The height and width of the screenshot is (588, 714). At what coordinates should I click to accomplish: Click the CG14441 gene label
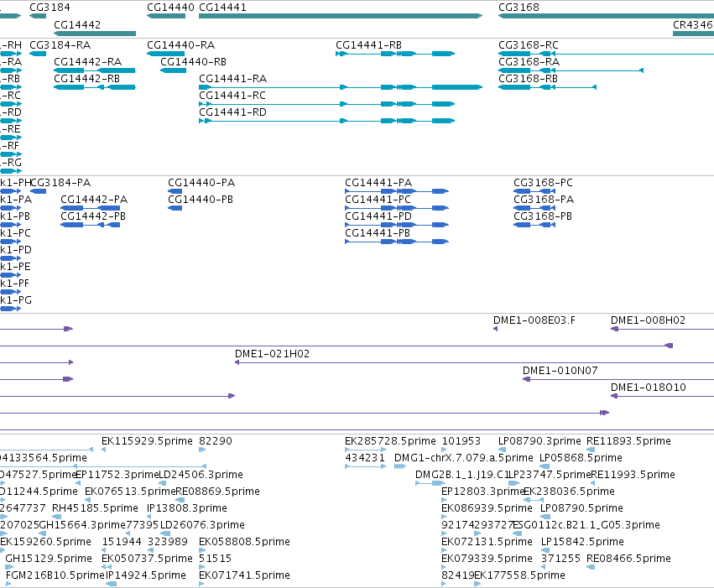[222, 8]
